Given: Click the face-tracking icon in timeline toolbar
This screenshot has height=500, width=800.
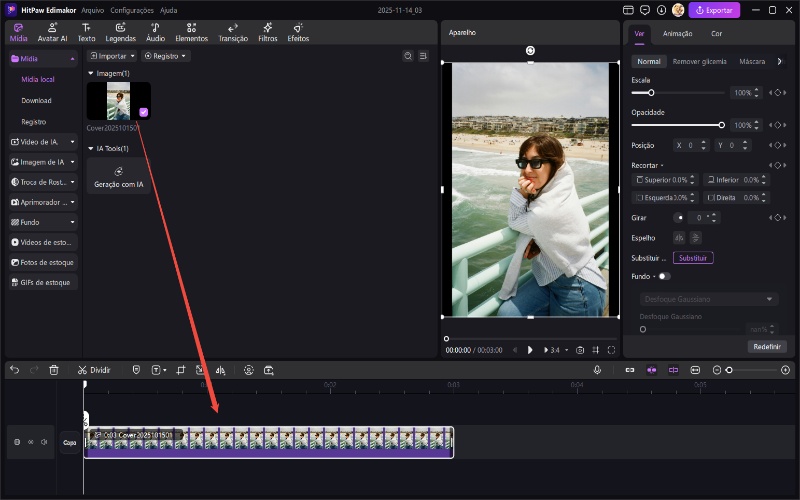Looking at the screenshot, I should (x=248, y=370).
